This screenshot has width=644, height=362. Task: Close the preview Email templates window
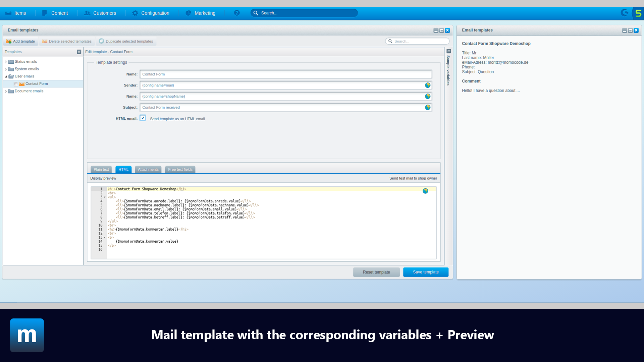(x=636, y=31)
